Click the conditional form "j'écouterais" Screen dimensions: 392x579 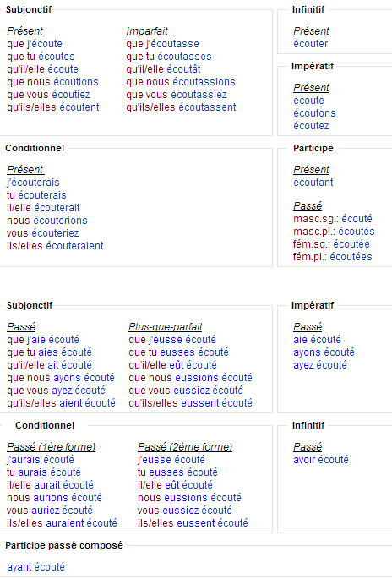(33, 183)
